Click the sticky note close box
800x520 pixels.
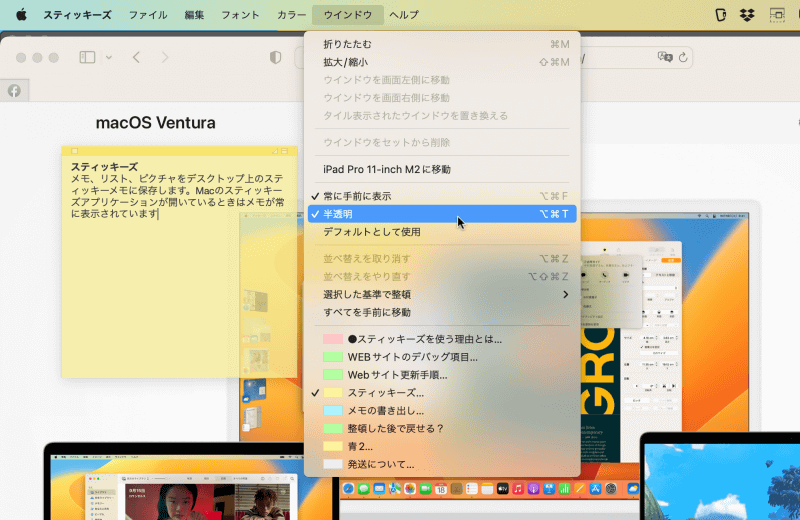(74, 151)
